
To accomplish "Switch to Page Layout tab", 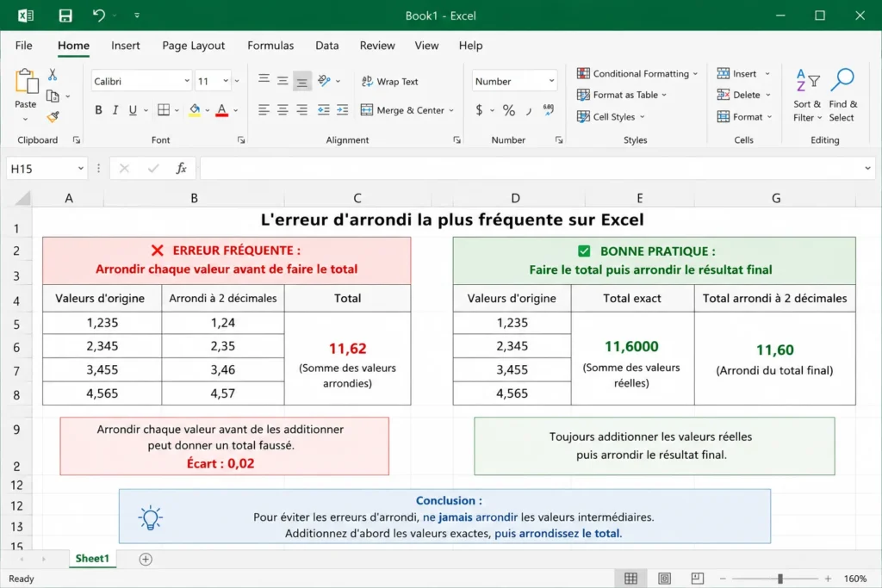I will coord(194,46).
